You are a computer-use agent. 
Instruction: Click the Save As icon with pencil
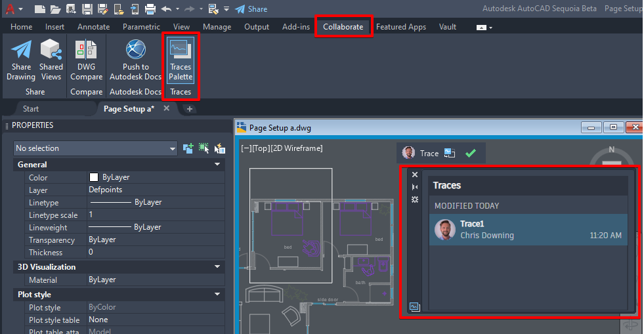tap(102, 9)
